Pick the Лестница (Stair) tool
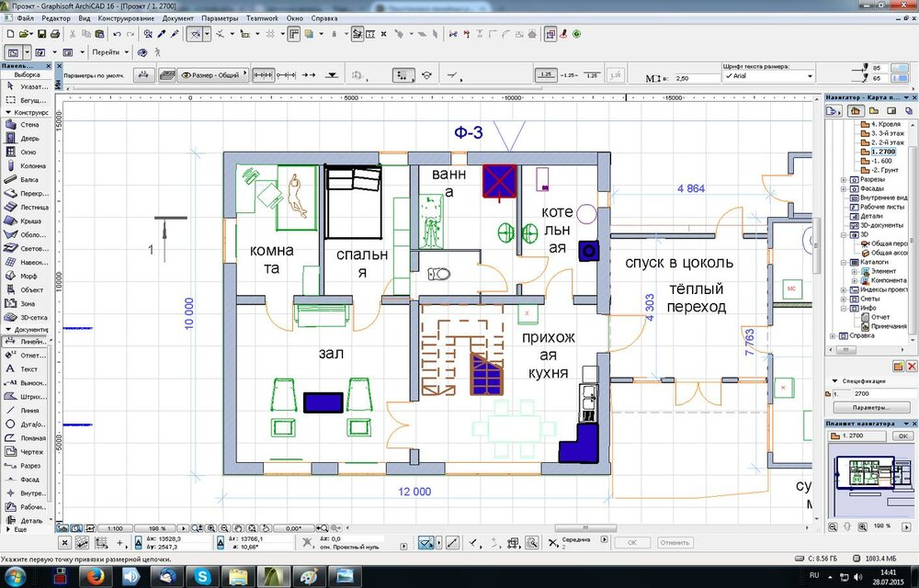 [28, 208]
